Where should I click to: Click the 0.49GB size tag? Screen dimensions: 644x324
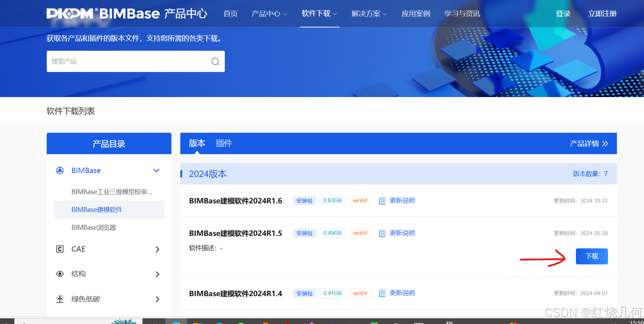[x=333, y=233]
